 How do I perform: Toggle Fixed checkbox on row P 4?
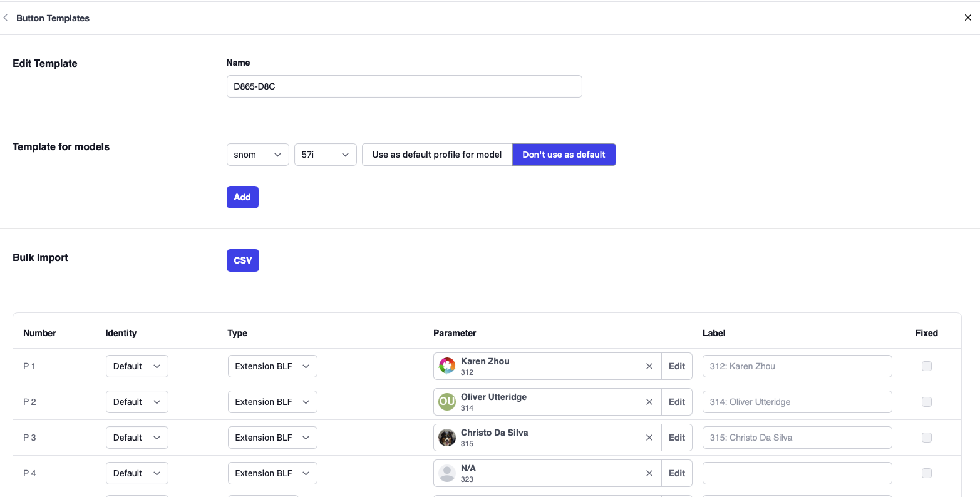pos(926,474)
